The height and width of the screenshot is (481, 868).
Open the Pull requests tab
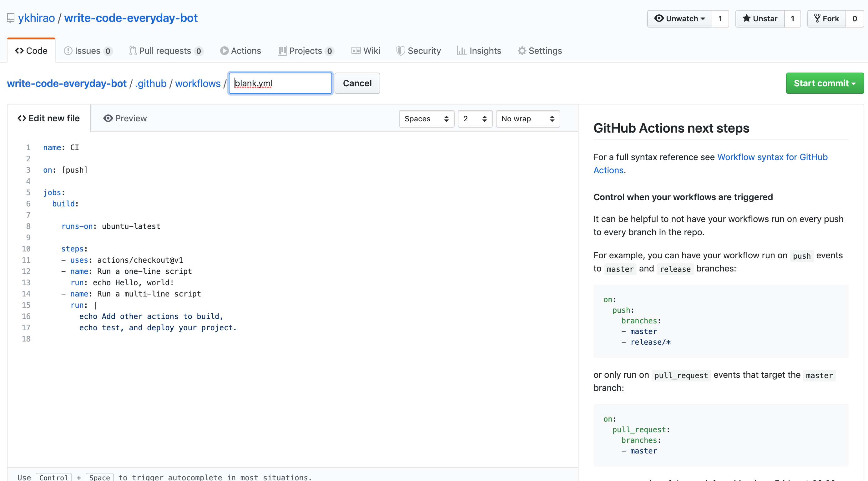(166, 51)
